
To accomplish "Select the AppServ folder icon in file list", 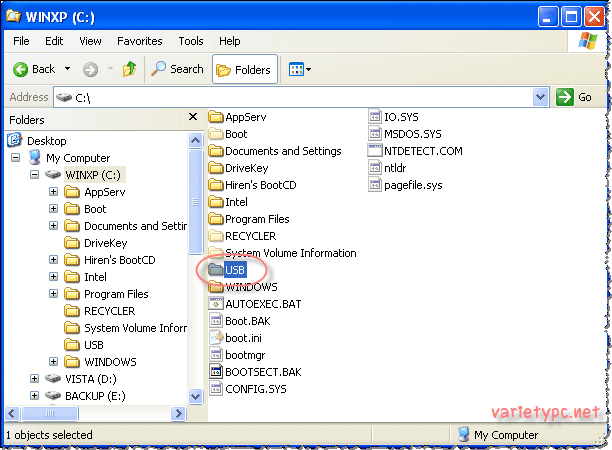I will (x=215, y=117).
